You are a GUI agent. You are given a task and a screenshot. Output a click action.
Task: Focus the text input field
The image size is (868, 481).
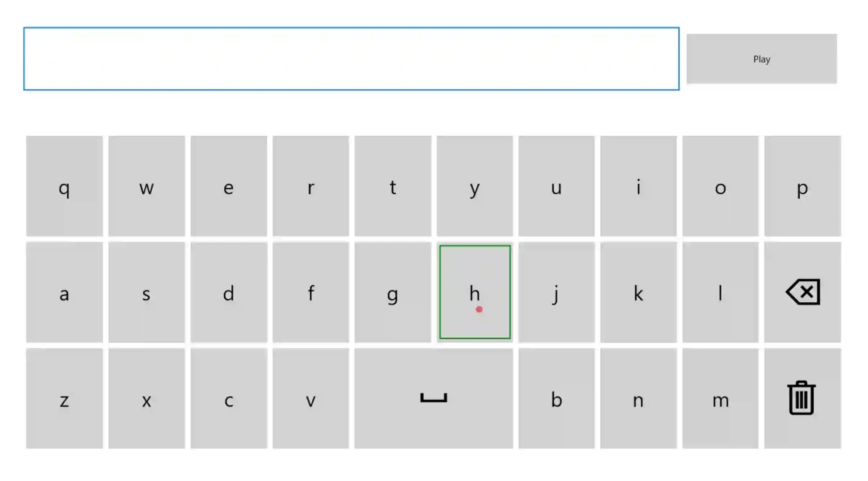point(351,59)
